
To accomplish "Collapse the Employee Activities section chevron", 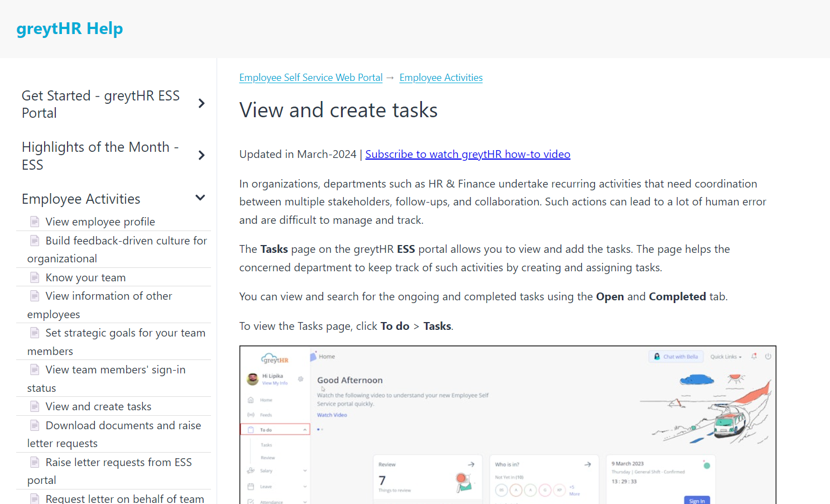I will point(200,198).
